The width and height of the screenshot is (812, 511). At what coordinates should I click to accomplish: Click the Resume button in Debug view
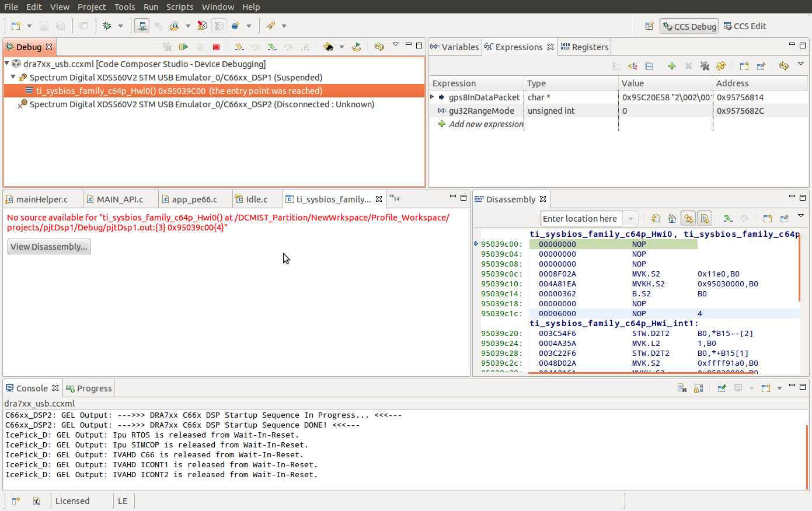[184, 47]
